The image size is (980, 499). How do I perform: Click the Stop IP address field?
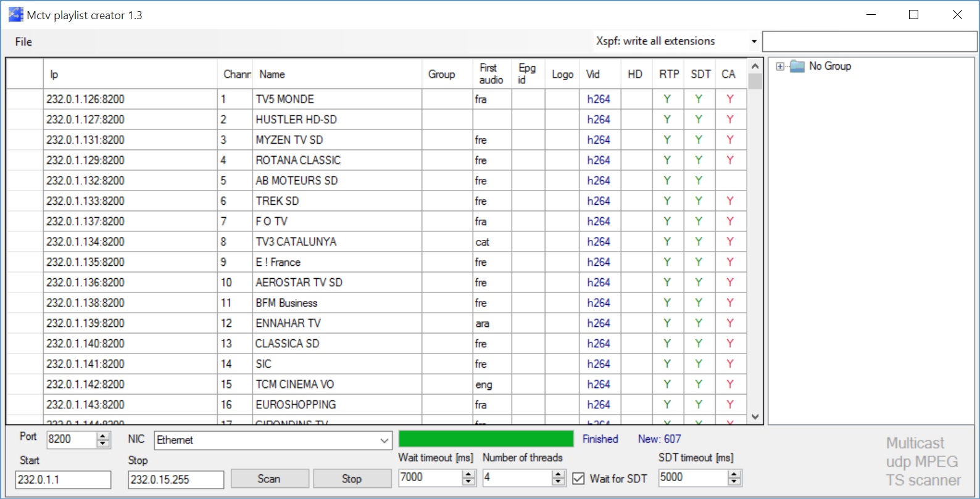pos(175,479)
